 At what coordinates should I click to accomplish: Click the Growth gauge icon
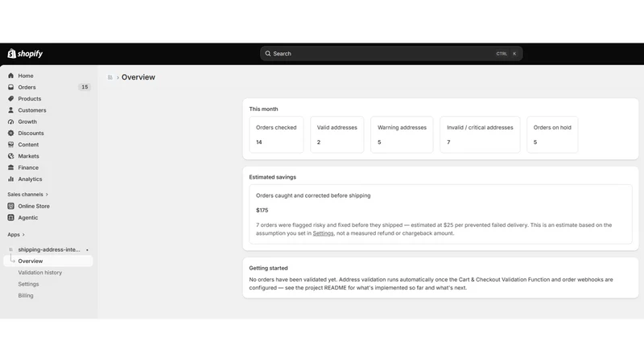coord(10,121)
